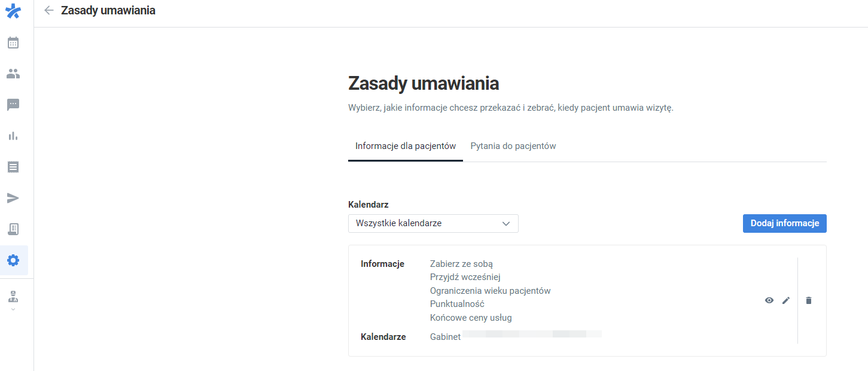Open the services list sidebar icon

(13, 167)
